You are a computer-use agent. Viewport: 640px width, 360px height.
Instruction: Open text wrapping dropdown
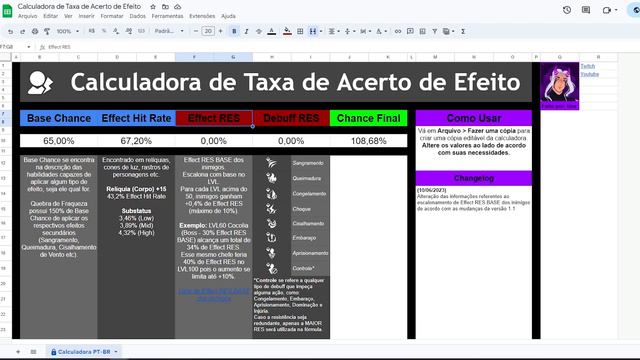click(x=365, y=31)
